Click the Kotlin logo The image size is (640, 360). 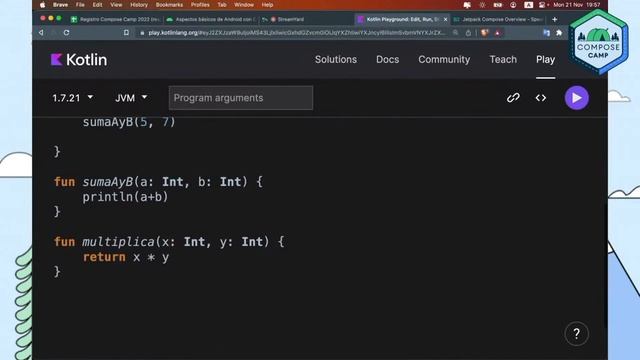click(x=79, y=60)
